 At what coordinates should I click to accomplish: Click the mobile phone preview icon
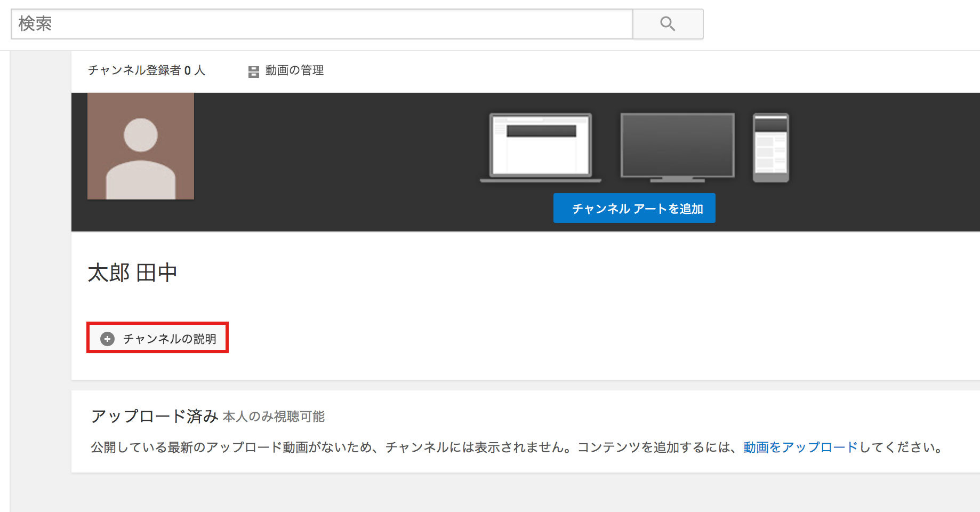tap(771, 148)
